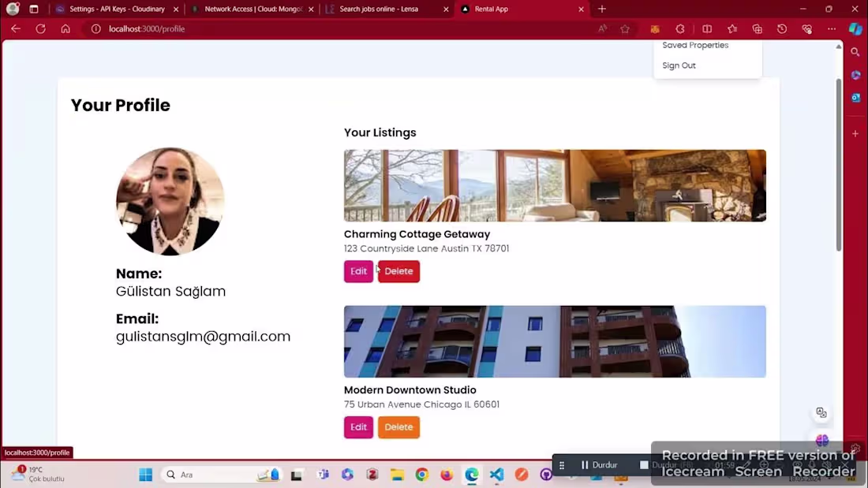Edit the Charming Cottage Getaway listing
The image size is (868, 488).
pos(358,271)
